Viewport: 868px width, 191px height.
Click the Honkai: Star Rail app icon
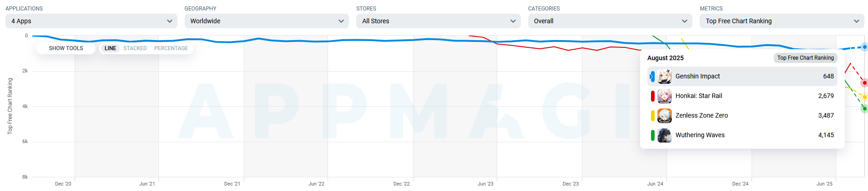click(665, 96)
